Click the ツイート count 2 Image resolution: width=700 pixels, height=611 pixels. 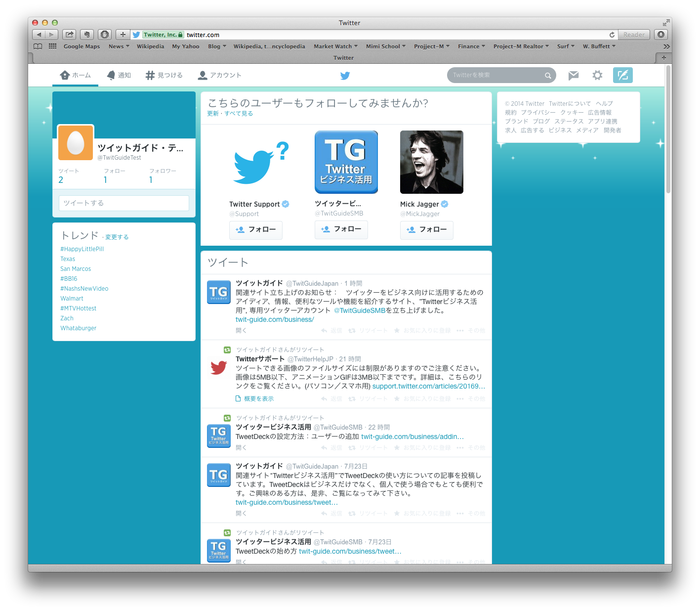pyautogui.click(x=61, y=180)
